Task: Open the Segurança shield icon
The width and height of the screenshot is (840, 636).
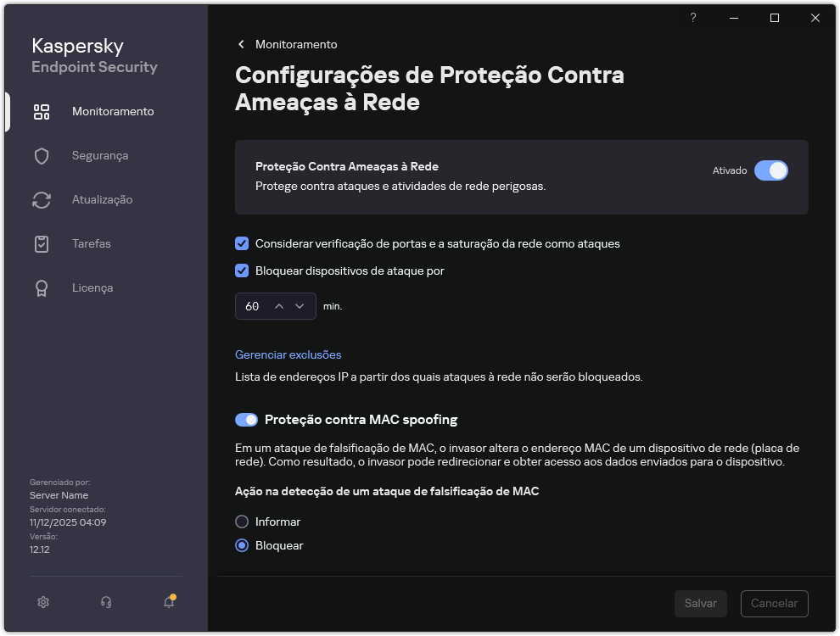Action: click(42, 155)
